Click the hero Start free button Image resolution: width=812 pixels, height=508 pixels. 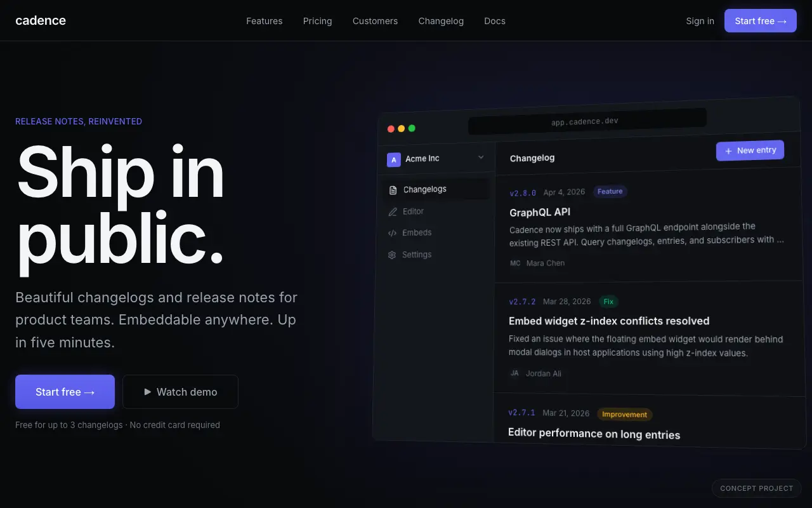(x=65, y=392)
